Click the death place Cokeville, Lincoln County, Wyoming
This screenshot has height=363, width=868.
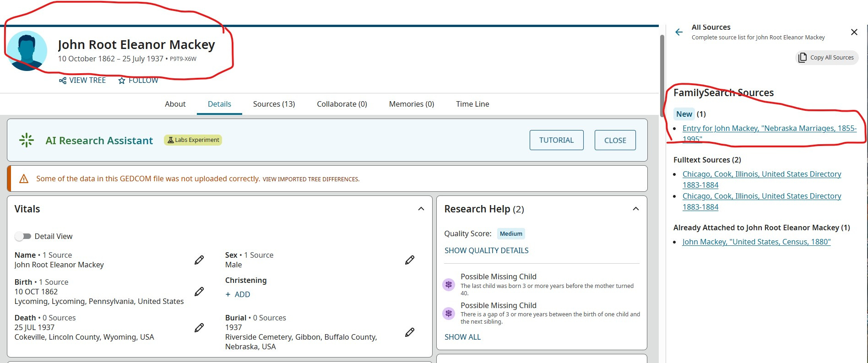point(84,337)
